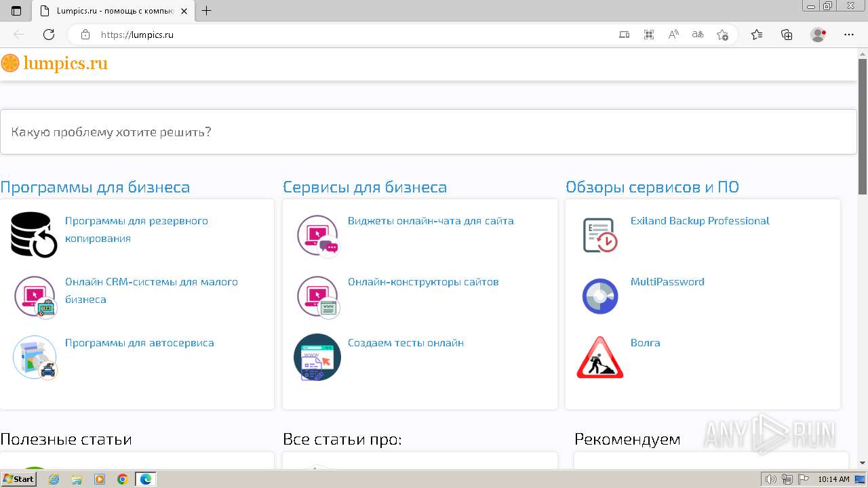
Task: Open the QR code icon in address bar
Action: [649, 35]
